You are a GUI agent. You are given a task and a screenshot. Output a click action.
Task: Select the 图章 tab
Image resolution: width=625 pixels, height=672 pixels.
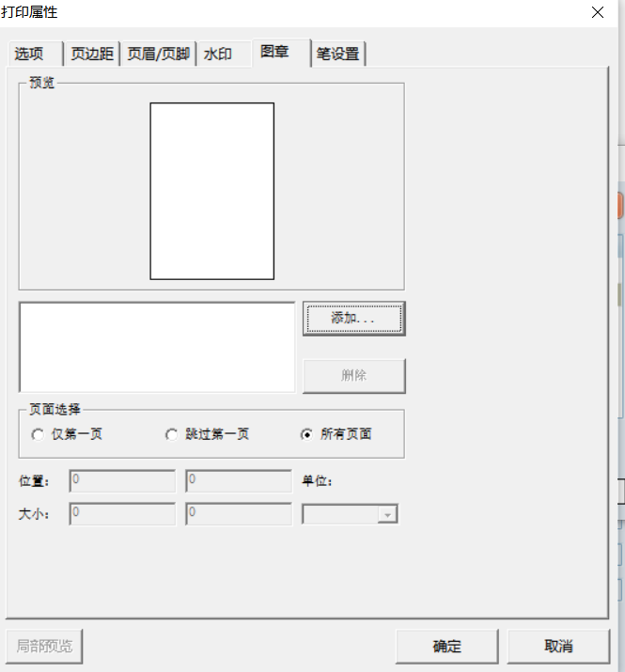[x=281, y=53]
